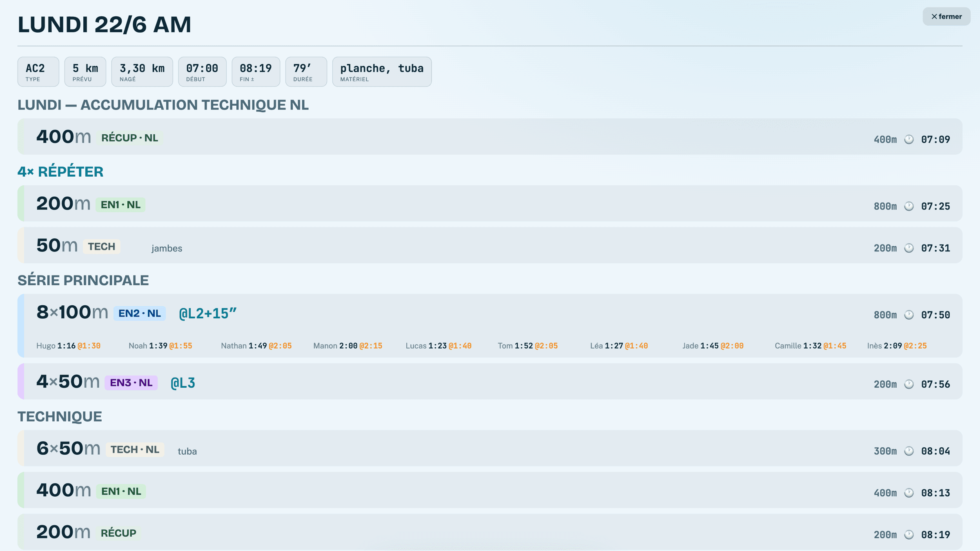Viewport: 980px width, 551px height.
Task: Open the SÉRIE PRINCIPALE section heading
Action: click(x=83, y=280)
